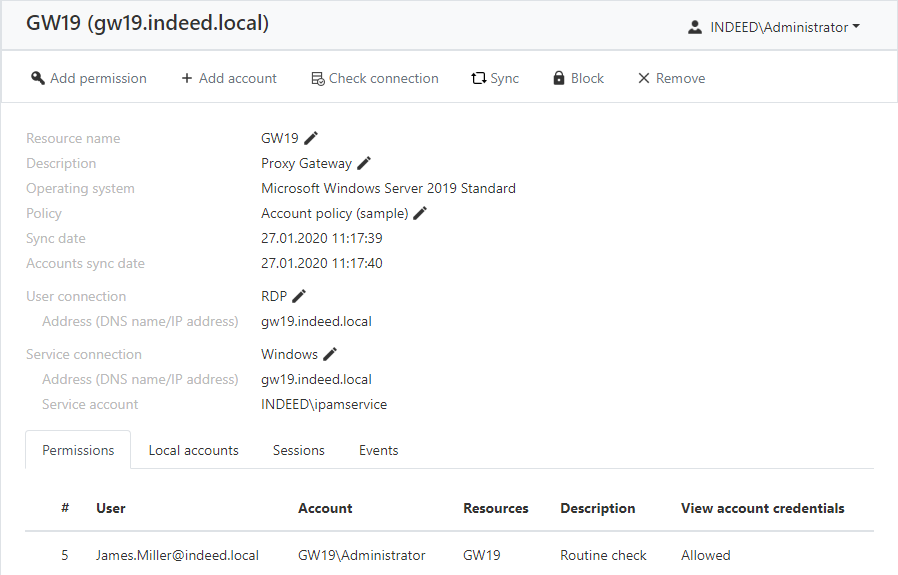This screenshot has width=898, height=575.
Task: Click the padlock Block icon
Action: [x=559, y=78]
